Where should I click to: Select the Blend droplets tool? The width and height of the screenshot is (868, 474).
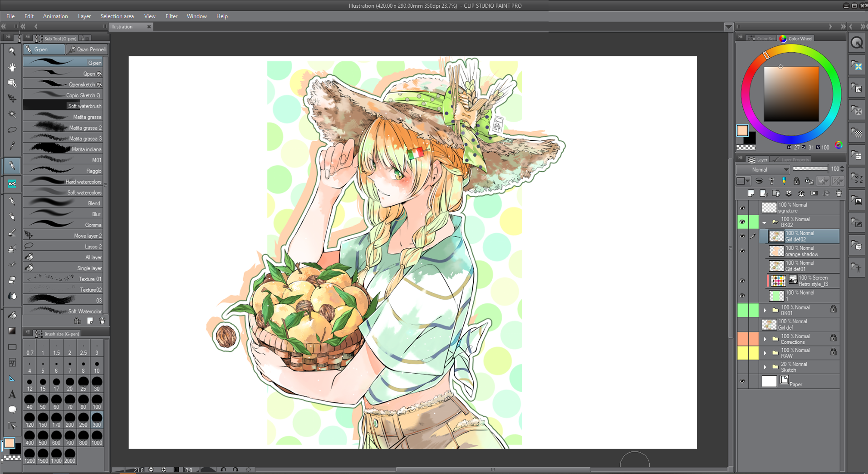coord(12,296)
